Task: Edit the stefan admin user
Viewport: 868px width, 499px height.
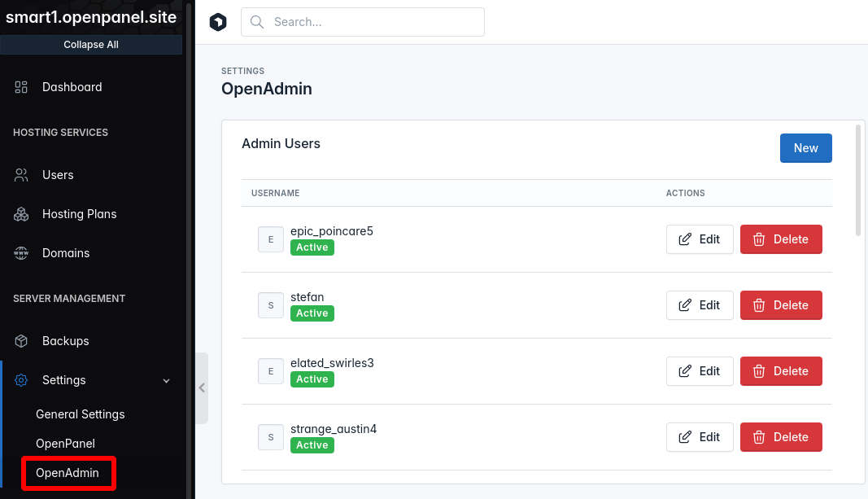Action: (x=700, y=305)
